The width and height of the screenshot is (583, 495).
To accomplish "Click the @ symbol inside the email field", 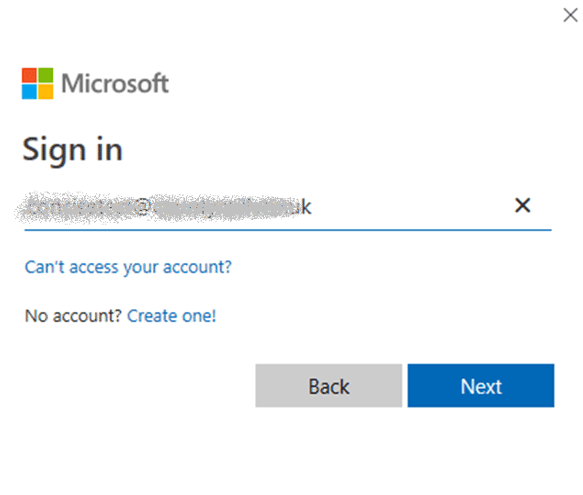I will [142, 207].
